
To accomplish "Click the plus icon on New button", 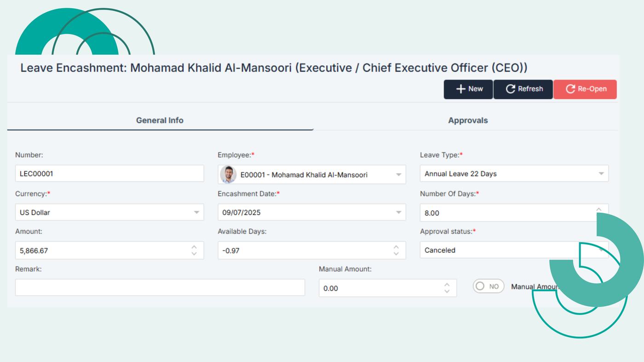I will coord(461,89).
